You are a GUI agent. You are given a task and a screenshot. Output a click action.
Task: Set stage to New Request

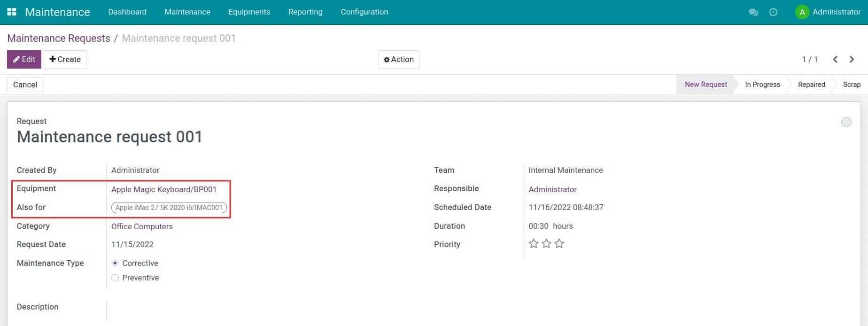(x=705, y=85)
